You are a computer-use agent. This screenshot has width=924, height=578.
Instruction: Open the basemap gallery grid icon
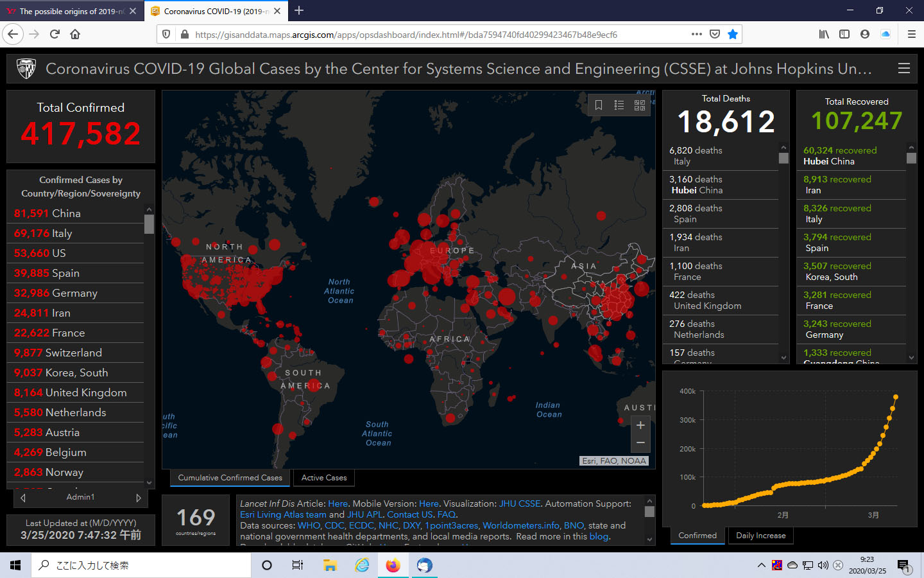640,105
